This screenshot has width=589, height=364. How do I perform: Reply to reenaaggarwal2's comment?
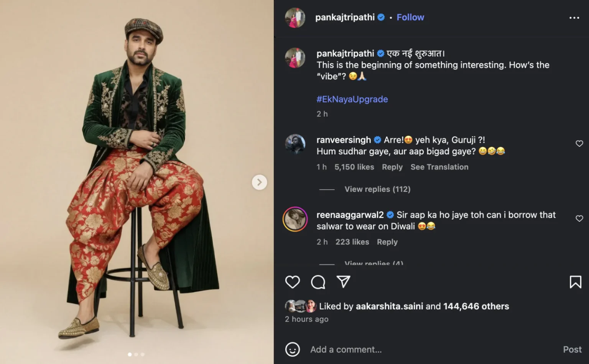[387, 242]
